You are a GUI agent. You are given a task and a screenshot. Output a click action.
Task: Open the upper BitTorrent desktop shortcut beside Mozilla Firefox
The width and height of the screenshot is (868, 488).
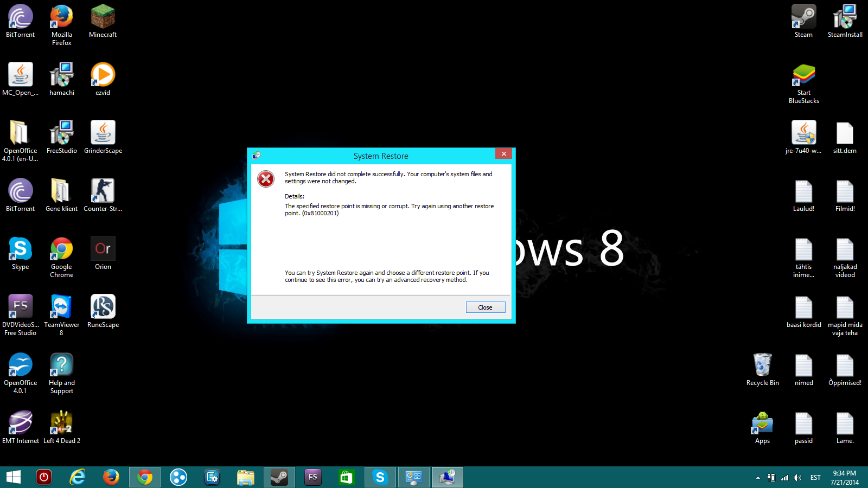(21, 21)
